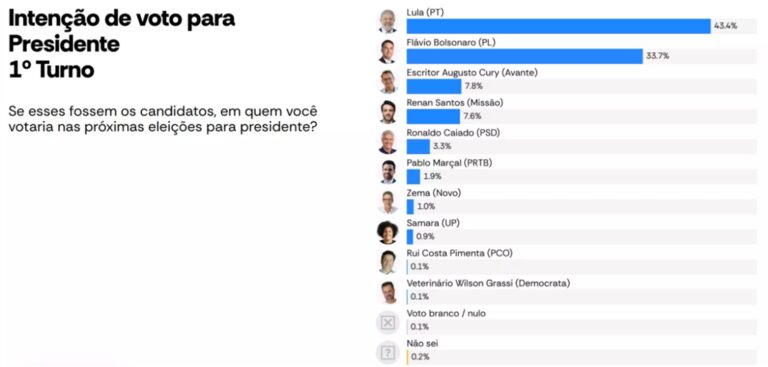This screenshot has height=367, width=768.
Task: Select the Augusto Cury avatar photo
Action: point(387,81)
